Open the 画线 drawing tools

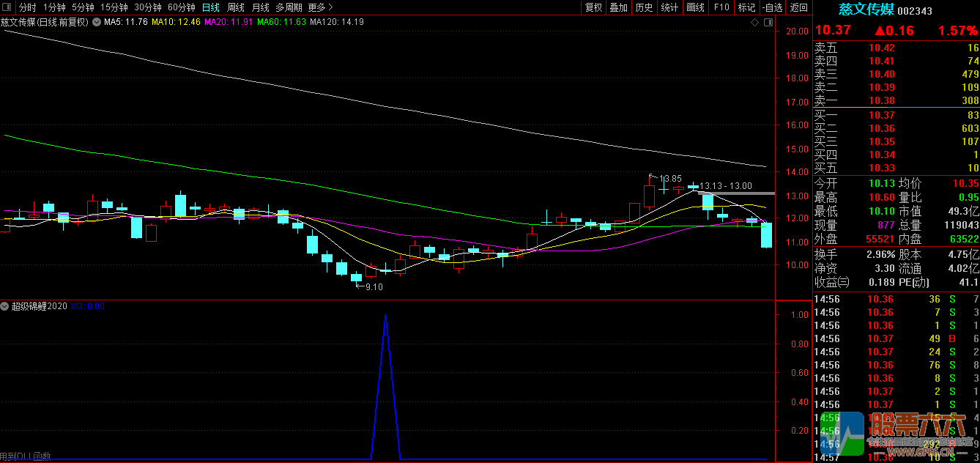pos(695,7)
